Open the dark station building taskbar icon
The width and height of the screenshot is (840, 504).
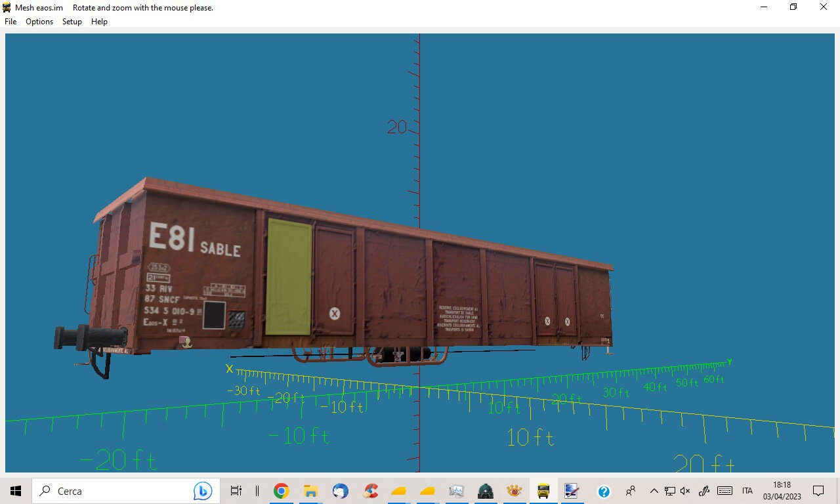[486, 491]
